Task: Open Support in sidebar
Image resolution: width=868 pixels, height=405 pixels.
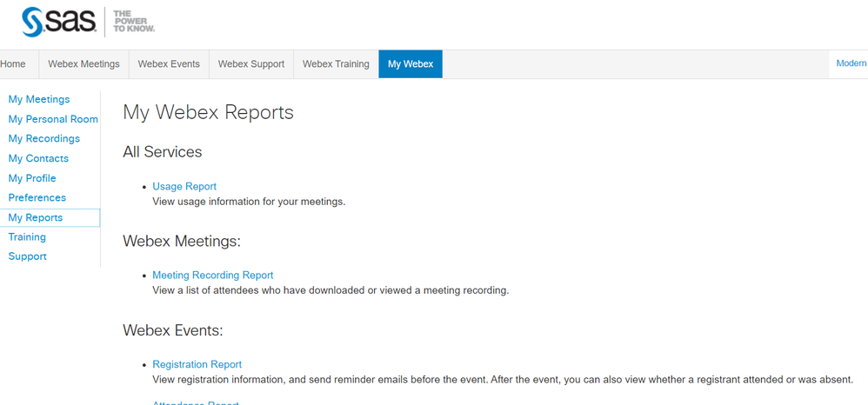Action: tap(28, 256)
